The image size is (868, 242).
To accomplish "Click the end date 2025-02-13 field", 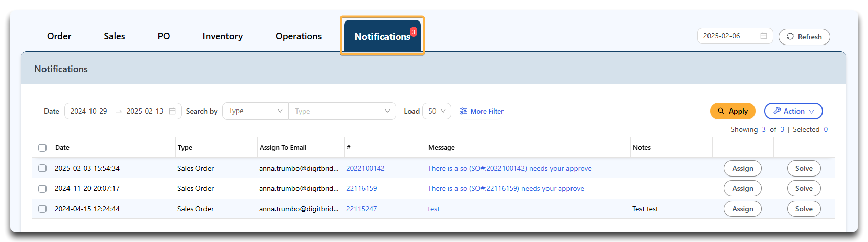I will pyautogui.click(x=145, y=111).
